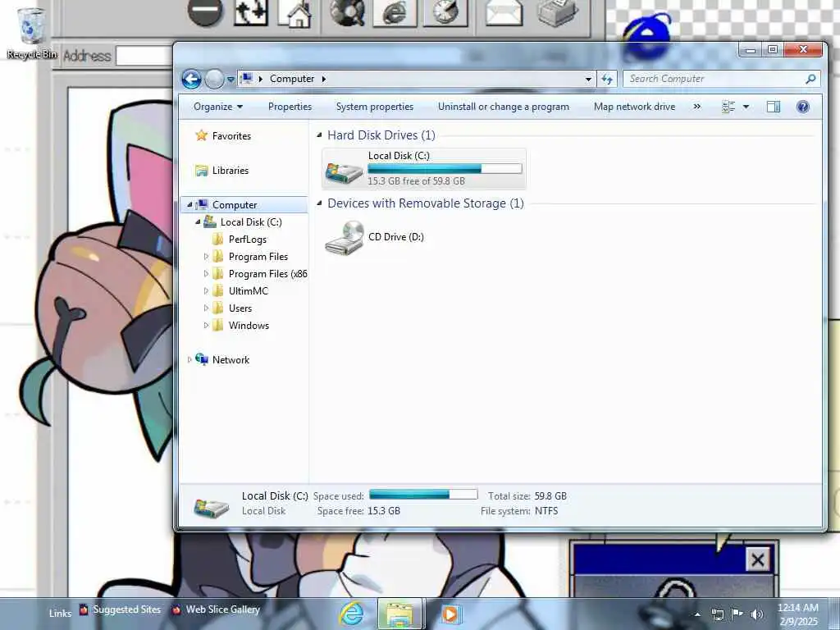This screenshot has height=630, width=840.
Task: Refresh the Computer view
Action: (607, 80)
